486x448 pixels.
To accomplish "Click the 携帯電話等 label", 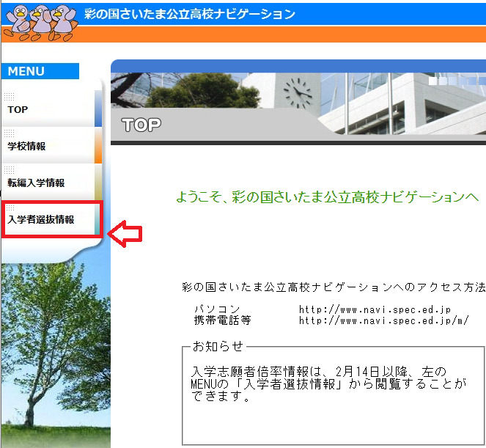I will (x=223, y=320).
